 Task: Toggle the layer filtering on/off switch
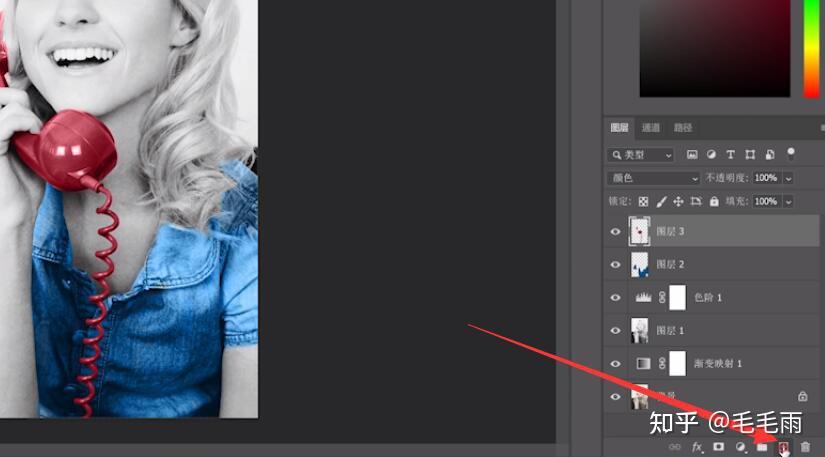pos(790,154)
